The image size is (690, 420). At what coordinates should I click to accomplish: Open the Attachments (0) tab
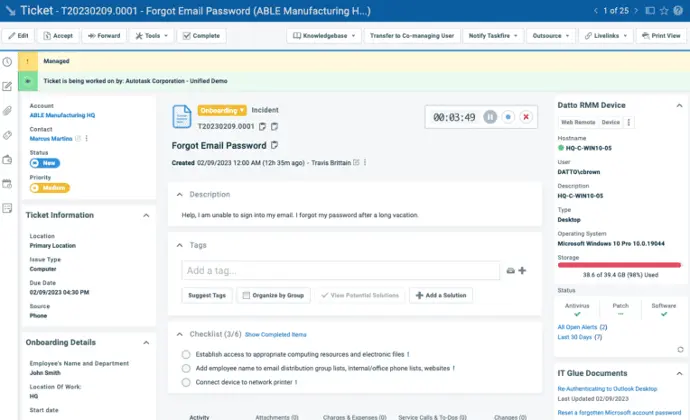point(277,417)
